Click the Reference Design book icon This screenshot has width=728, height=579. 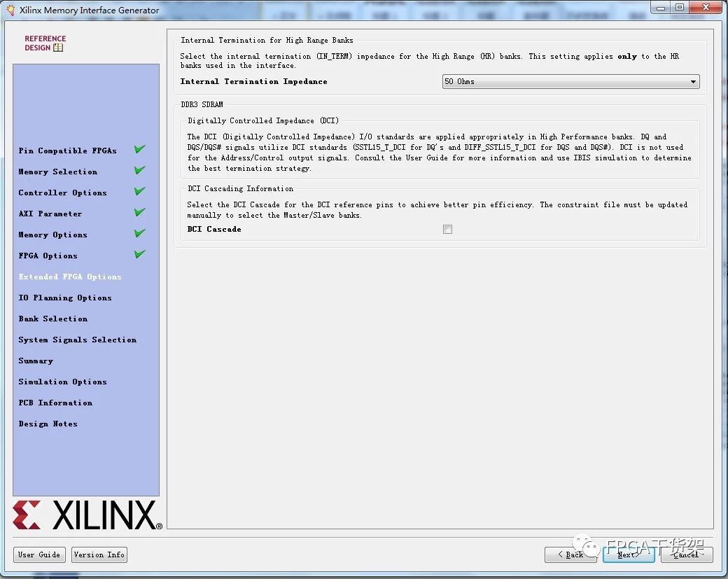[58, 48]
